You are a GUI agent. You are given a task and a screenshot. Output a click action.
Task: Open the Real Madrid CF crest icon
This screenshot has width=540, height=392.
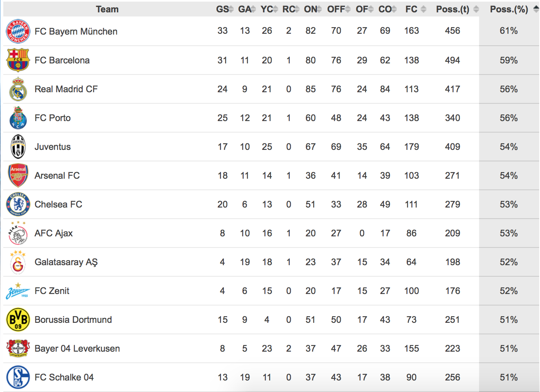coord(18,89)
